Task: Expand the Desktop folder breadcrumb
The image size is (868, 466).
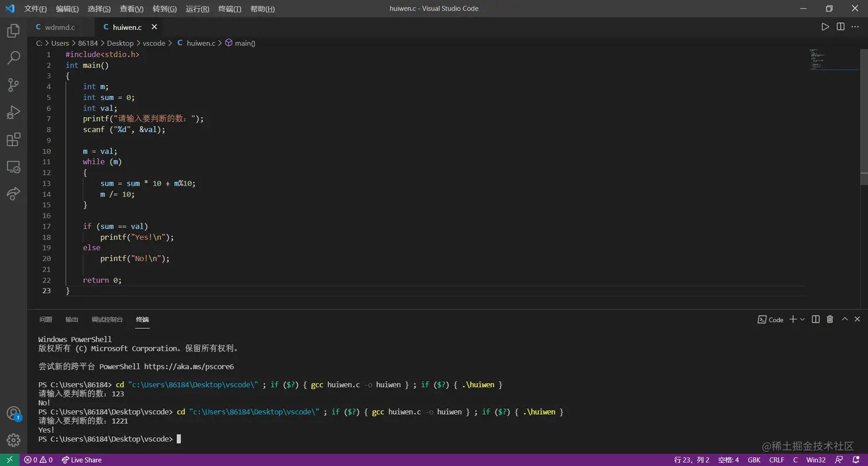Action: click(x=120, y=43)
